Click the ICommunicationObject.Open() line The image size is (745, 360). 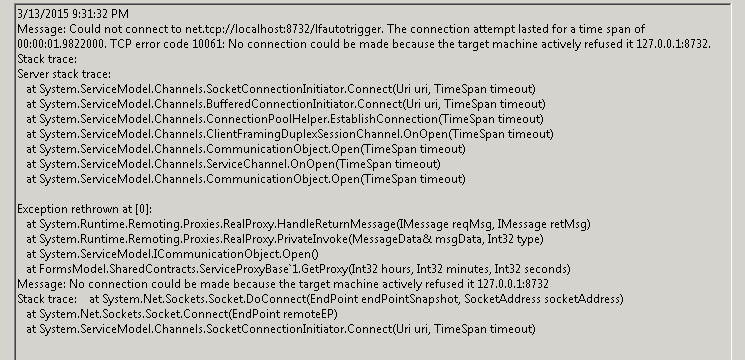172,254
